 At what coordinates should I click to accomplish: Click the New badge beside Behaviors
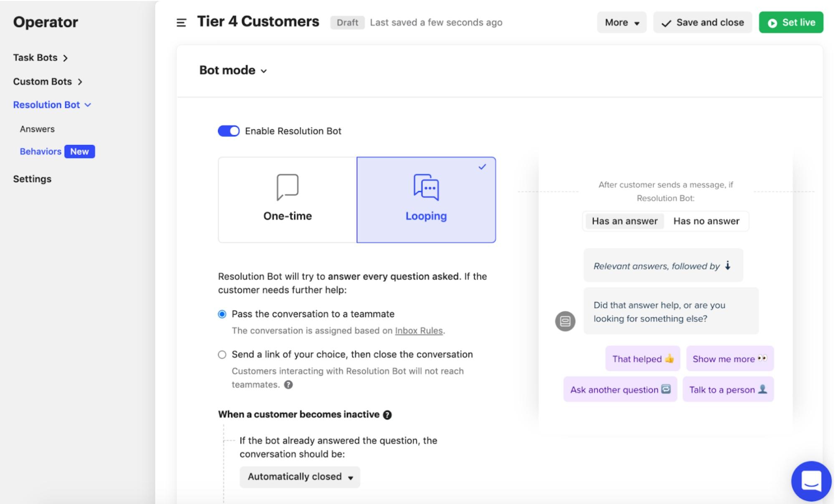(79, 151)
